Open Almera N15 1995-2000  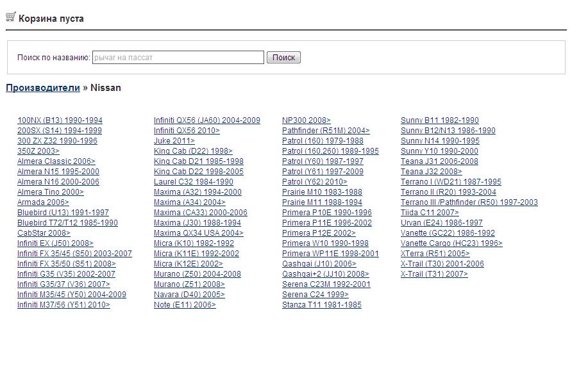tap(58, 172)
